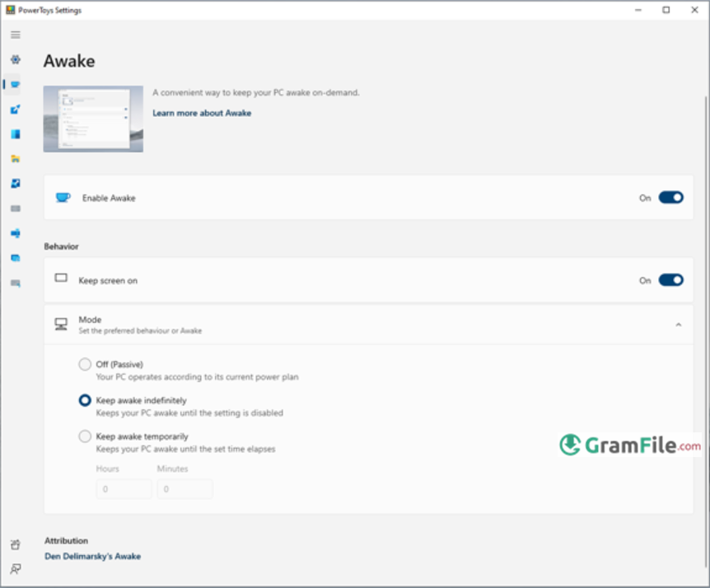Open Keyboard Manager in the sidebar
The height and width of the screenshot is (588, 710).
(16, 208)
